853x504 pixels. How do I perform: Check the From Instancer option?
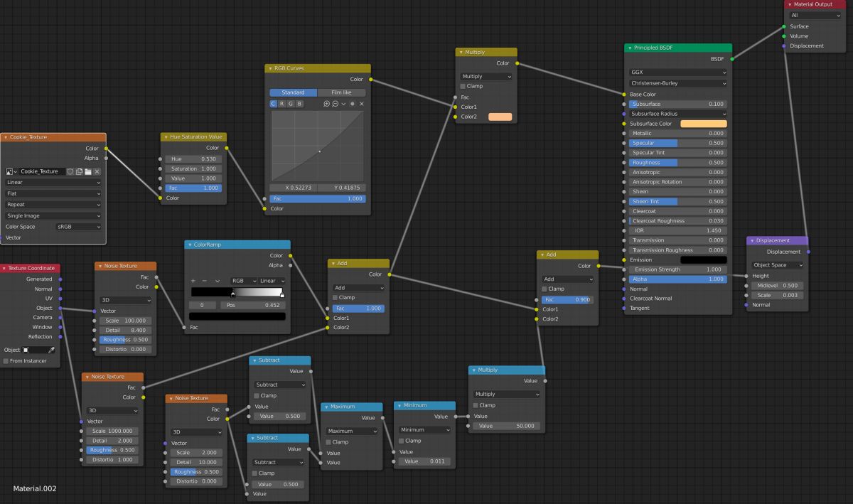click(6, 361)
